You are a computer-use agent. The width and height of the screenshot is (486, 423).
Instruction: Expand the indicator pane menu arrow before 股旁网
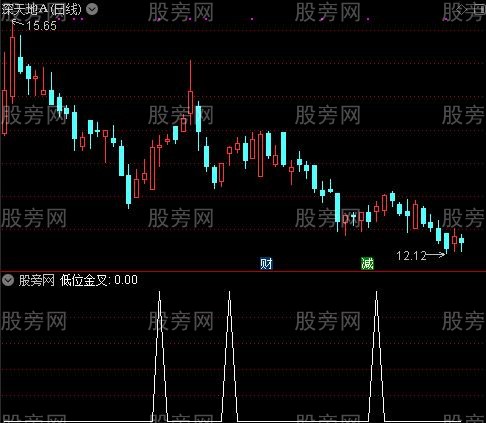click(8, 280)
